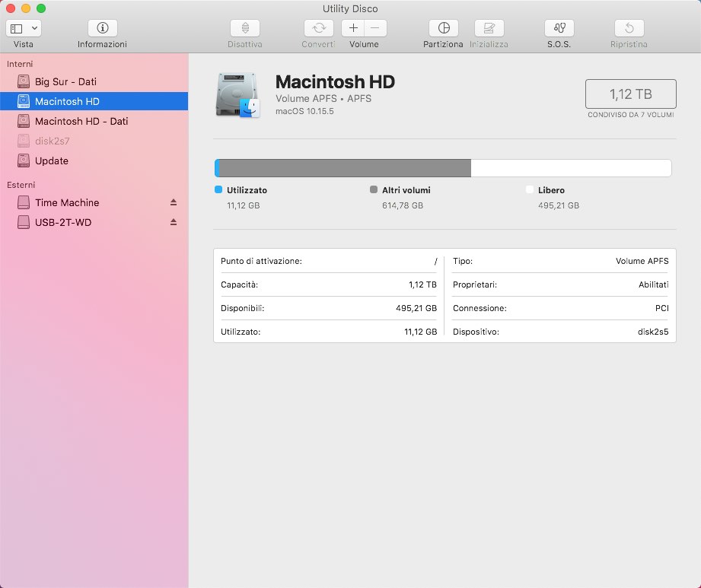Viewport: 701px width, 588px height.
Task: Click the gray Altri volumi legend swatch
Action: (374, 189)
